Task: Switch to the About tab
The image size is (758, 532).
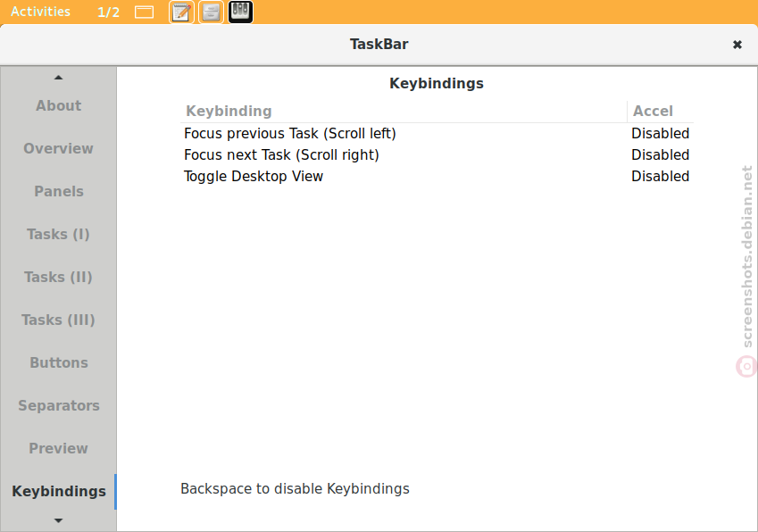Action: (x=59, y=106)
